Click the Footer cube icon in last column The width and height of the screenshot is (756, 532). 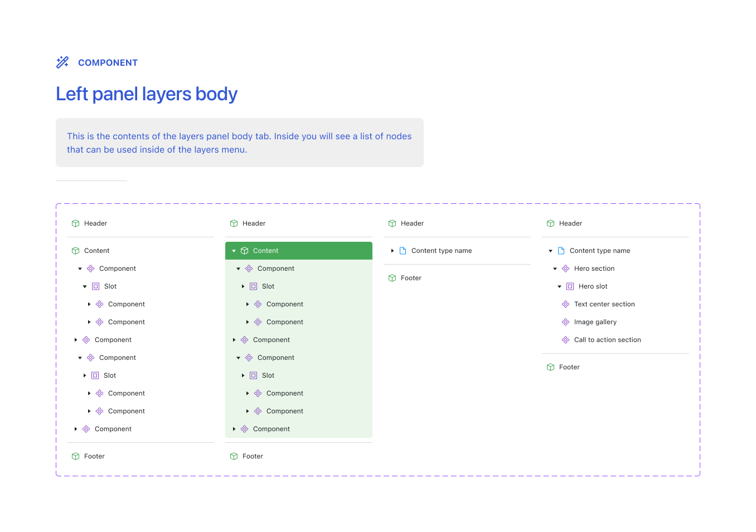coord(550,367)
